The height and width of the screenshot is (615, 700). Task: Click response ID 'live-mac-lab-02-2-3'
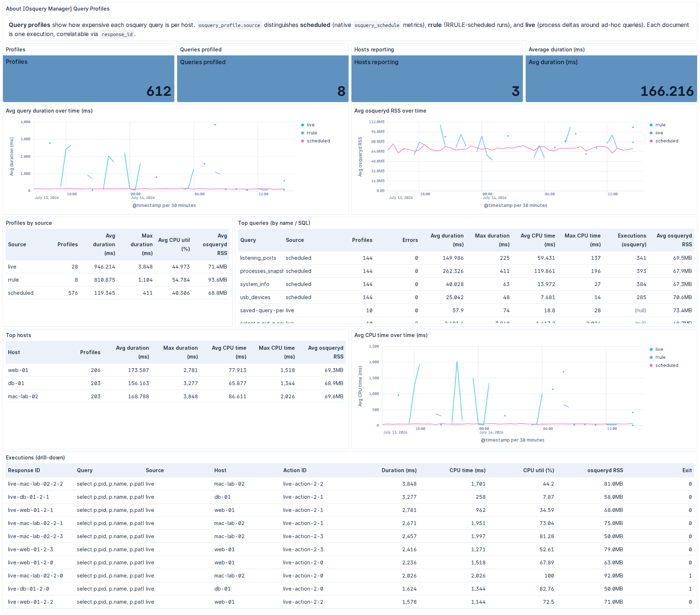pos(35,536)
